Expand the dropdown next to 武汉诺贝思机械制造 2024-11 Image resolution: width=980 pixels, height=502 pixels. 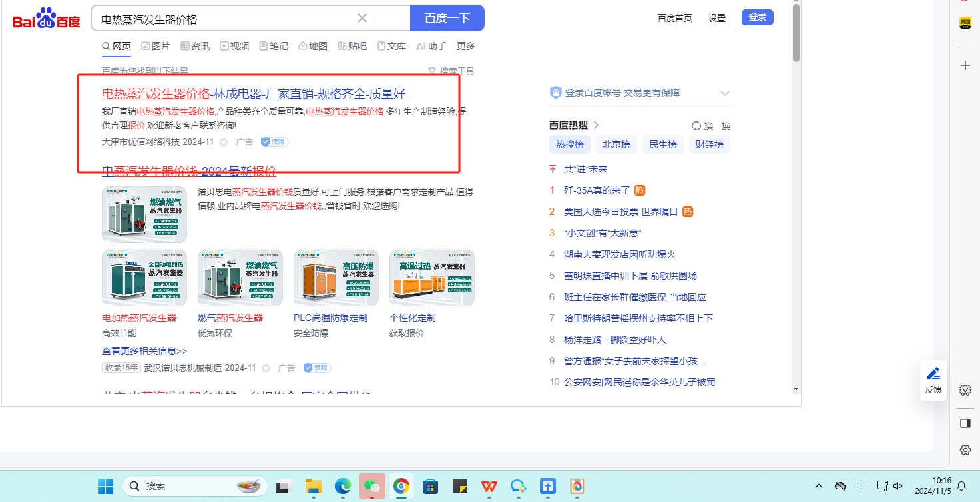266,368
